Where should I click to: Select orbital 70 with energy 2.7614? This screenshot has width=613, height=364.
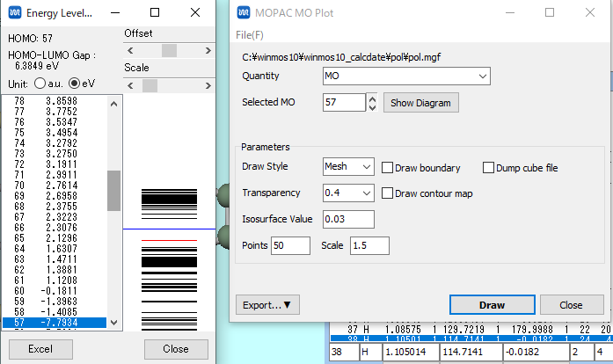coord(55,186)
